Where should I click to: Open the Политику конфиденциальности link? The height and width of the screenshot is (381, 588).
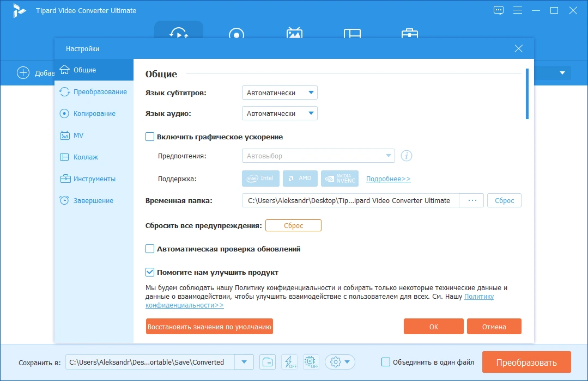[x=479, y=296]
